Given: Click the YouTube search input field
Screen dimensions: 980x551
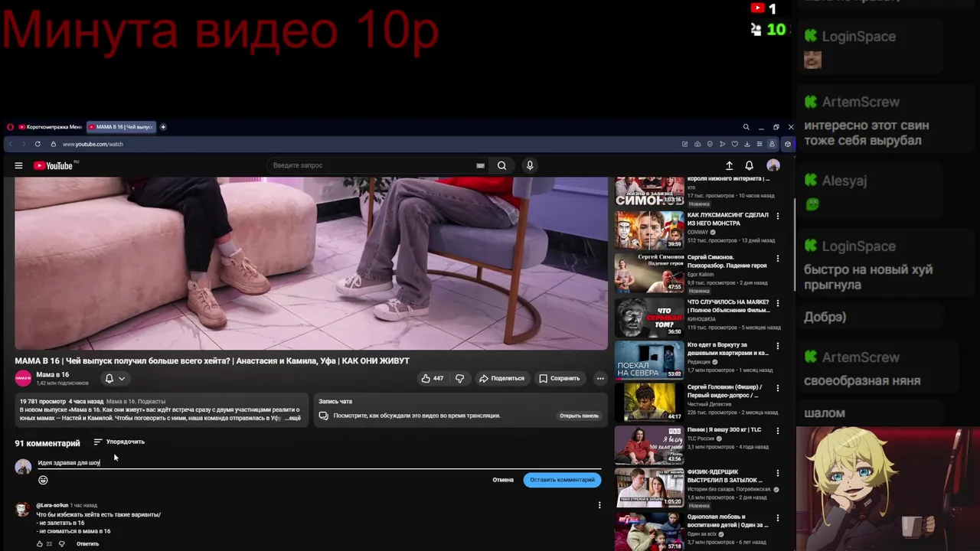Looking at the screenshot, I should click(373, 165).
